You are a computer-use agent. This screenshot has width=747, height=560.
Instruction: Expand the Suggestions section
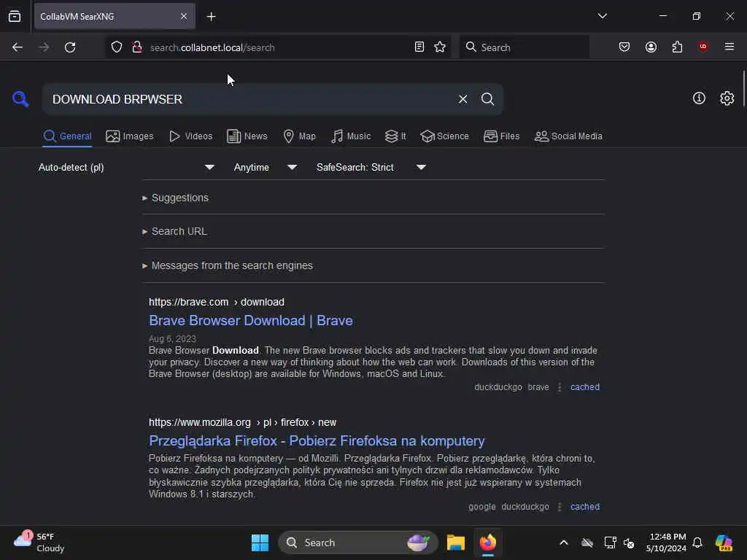[x=175, y=198]
